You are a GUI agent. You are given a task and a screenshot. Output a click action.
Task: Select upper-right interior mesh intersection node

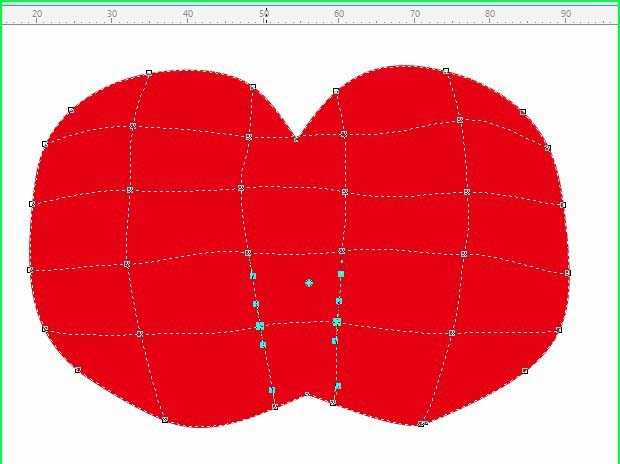click(460, 120)
